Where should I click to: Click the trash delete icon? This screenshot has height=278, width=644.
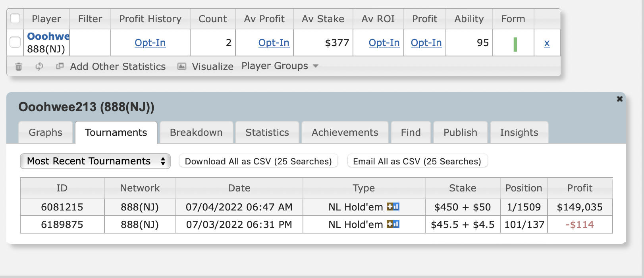click(19, 67)
